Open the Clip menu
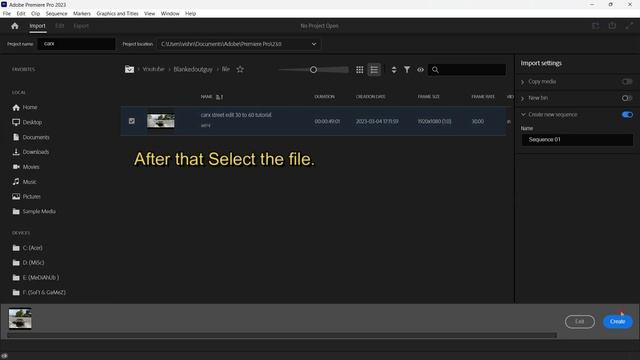Image resolution: width=640 pixels, height=360 pixels. coord(36,13)
